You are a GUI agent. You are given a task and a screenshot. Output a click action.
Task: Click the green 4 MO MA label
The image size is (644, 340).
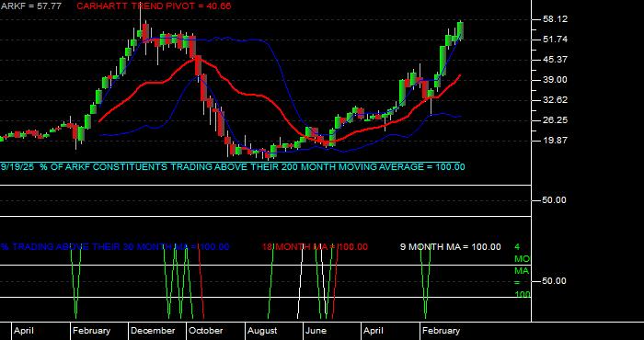coord(523,271)
